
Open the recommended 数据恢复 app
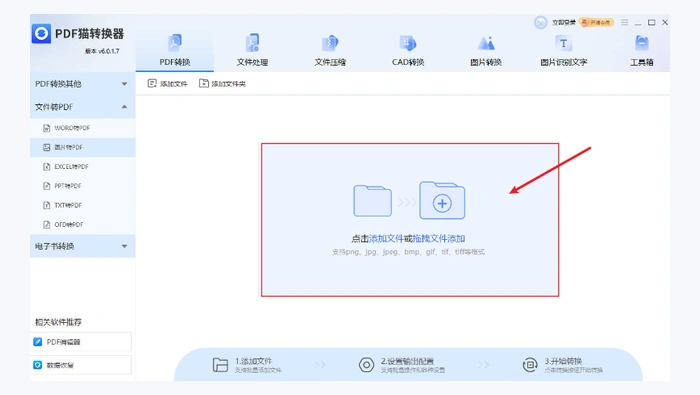tap(81, 365)
